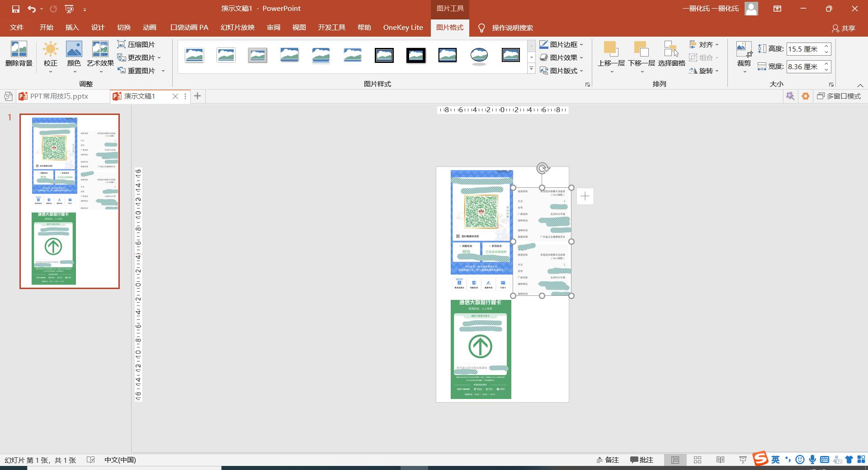The image size is (868, 470).
Task: Open the Insert (插入) ribbon tab
Action: (x=72, y=28)
